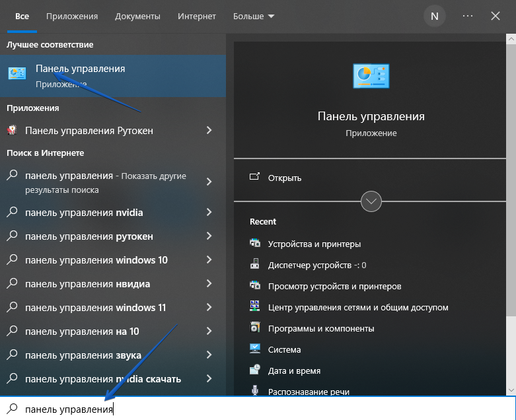Open the three-dots options menu

click(468, 16)
